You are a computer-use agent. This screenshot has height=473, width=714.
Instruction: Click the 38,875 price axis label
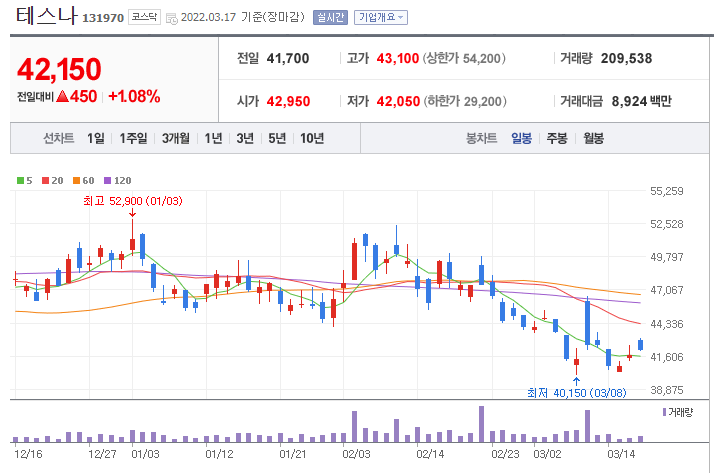[x=667, y=390]
